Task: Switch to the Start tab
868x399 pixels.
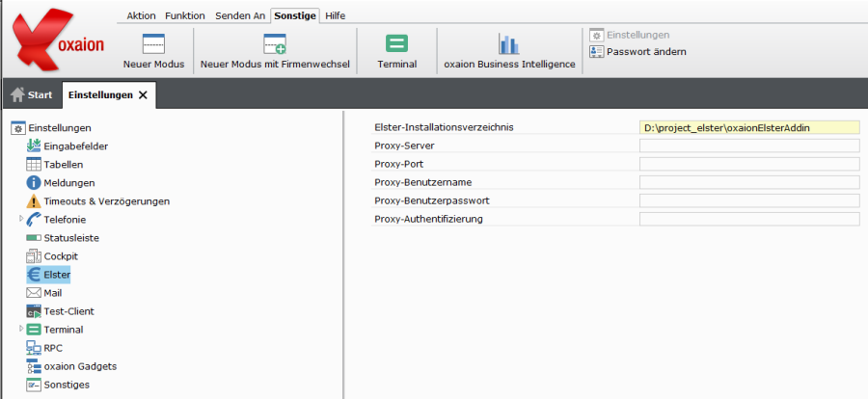Action: [32, 94]
